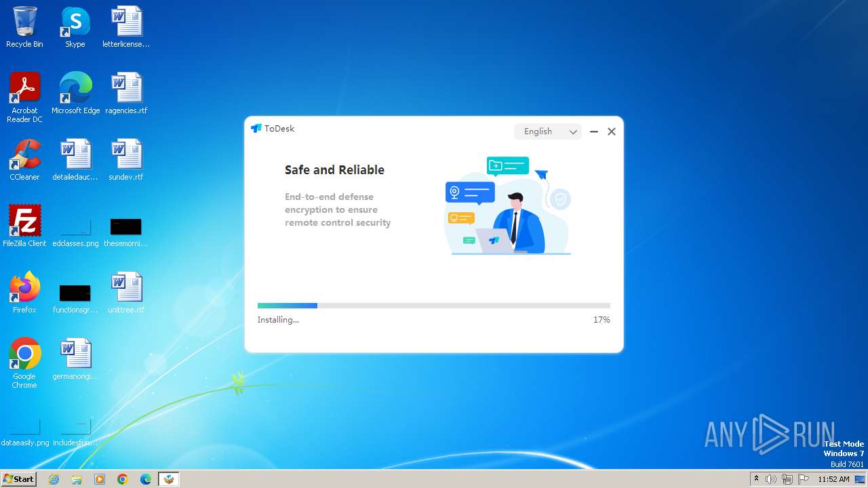Open network connection tray icon

(787, 479)
